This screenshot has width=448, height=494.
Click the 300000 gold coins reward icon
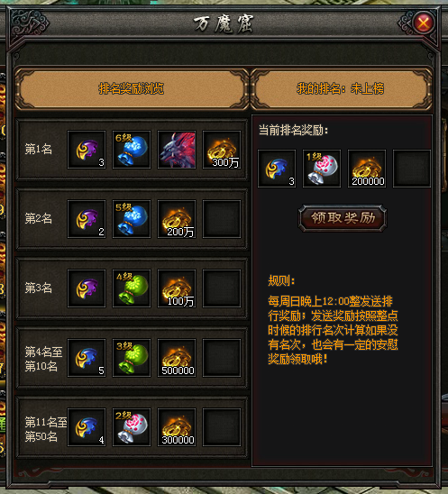tap(177, 427)
